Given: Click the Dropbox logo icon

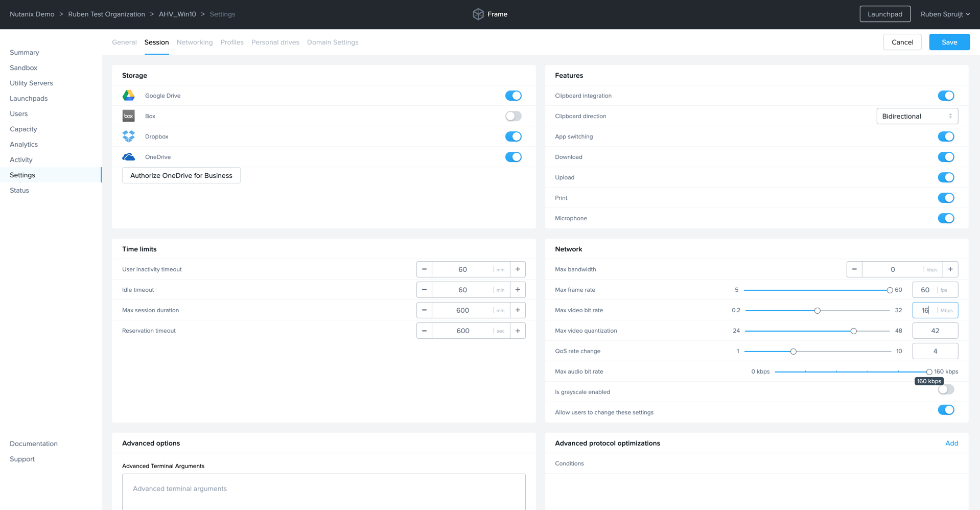Looking at the screenshot, I should click(x=128, y=136).
